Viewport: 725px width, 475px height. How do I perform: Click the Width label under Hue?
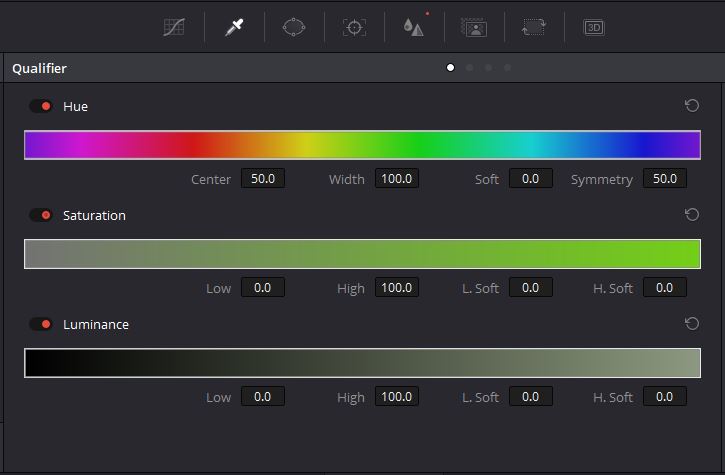[x=347, y=179]
